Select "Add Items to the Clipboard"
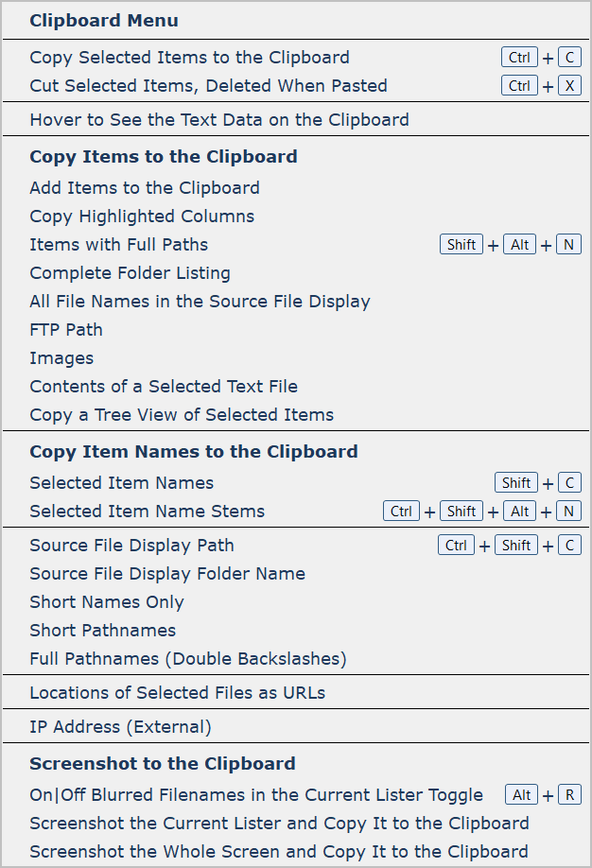The height and width of the screenshot is (868, 592). point(145,187)
